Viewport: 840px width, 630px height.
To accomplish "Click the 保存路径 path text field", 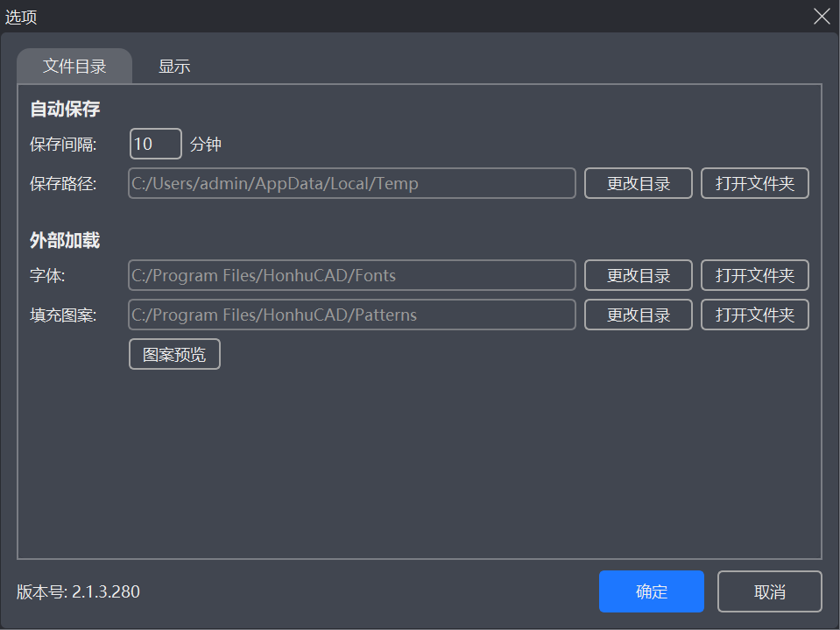I will coord(351,183).
